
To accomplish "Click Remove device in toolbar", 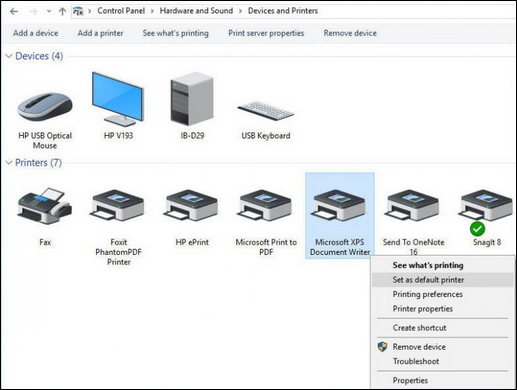I will point(350,33).
